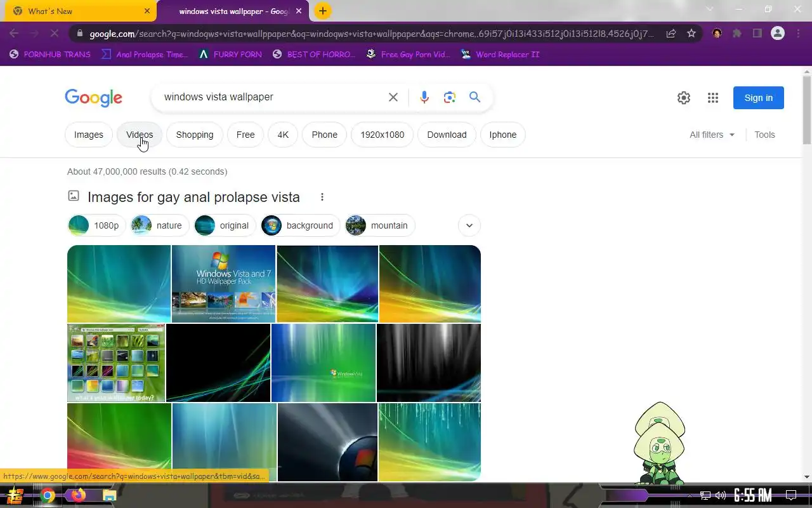Click the blue magnifier search icon
Image resolution: width=812 pixels, height=508 pixels.
click(x=475, y=97)
